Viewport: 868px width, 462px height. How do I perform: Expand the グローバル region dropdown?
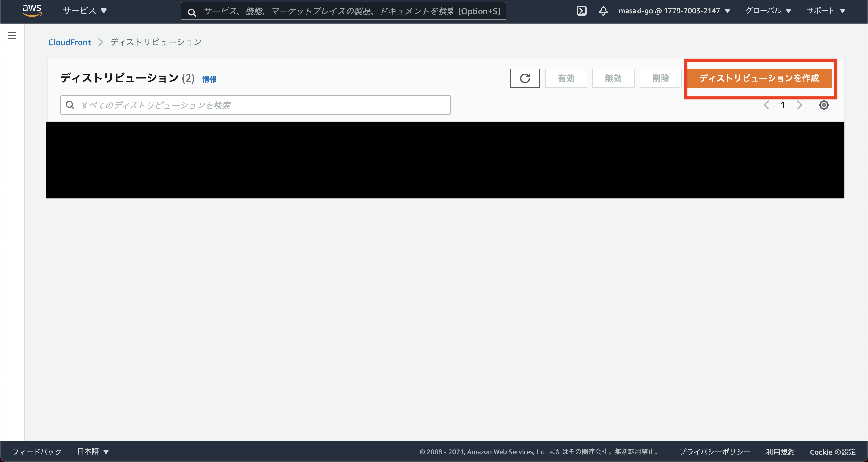tap(768, 11)
